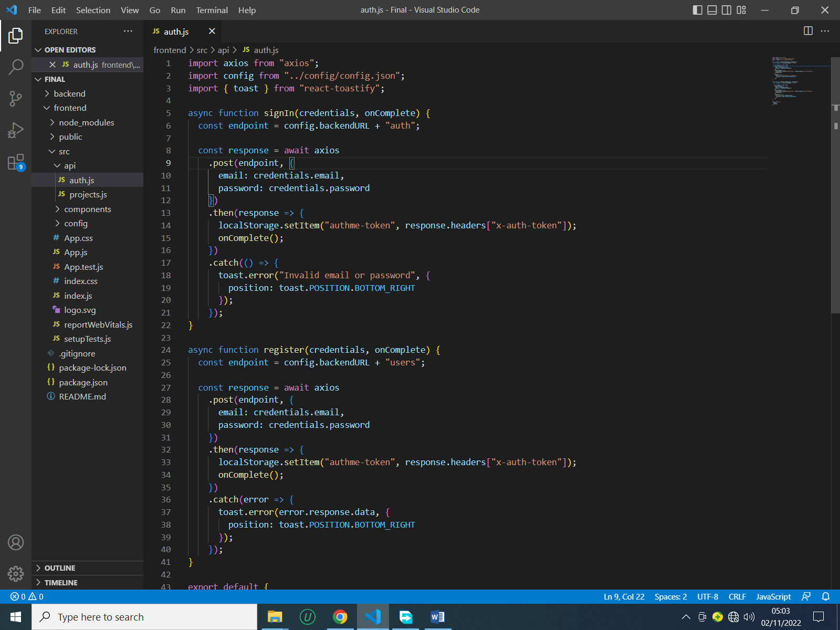Click the JavaScript language mode button

773,596
